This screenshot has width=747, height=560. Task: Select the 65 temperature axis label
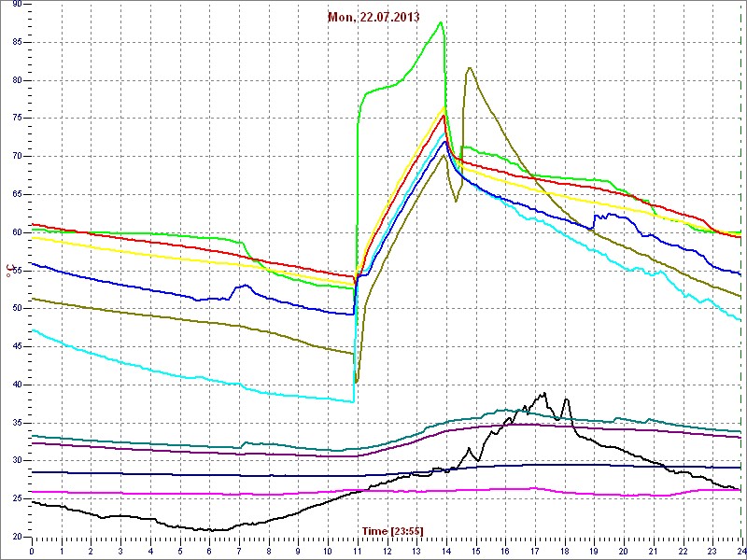tap(17, 195)
